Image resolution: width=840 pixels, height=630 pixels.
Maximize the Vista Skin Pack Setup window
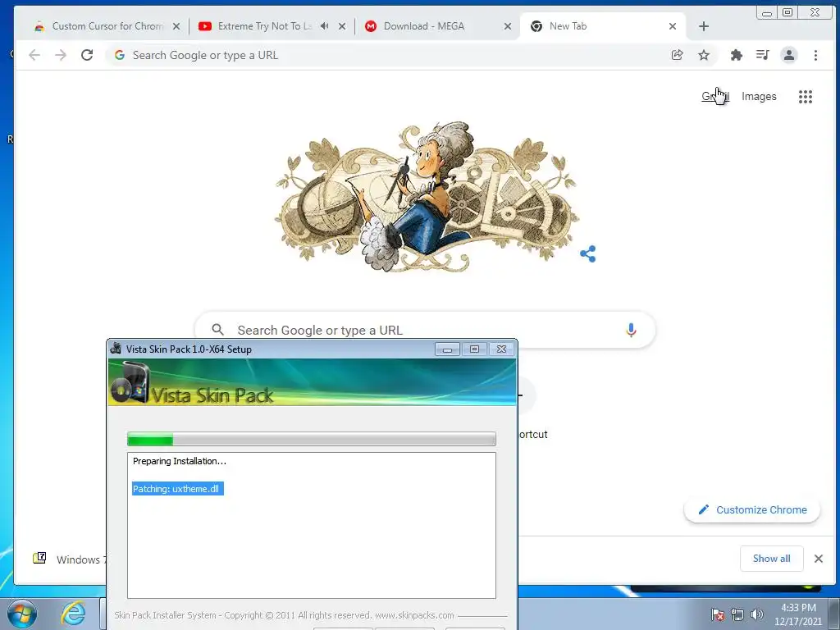pos(474,349)
